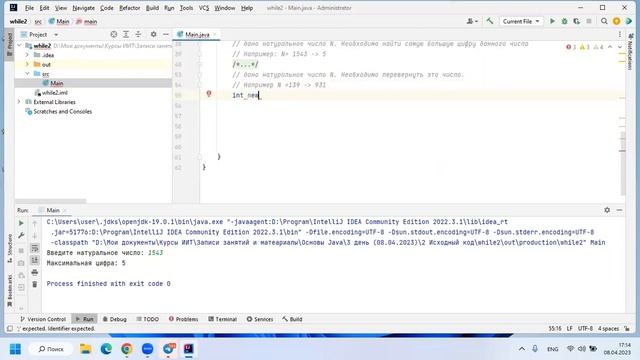Hide the Project tool window
This screenshot has width=640, height=360.
pyautogui.click(x=166, y=34)
